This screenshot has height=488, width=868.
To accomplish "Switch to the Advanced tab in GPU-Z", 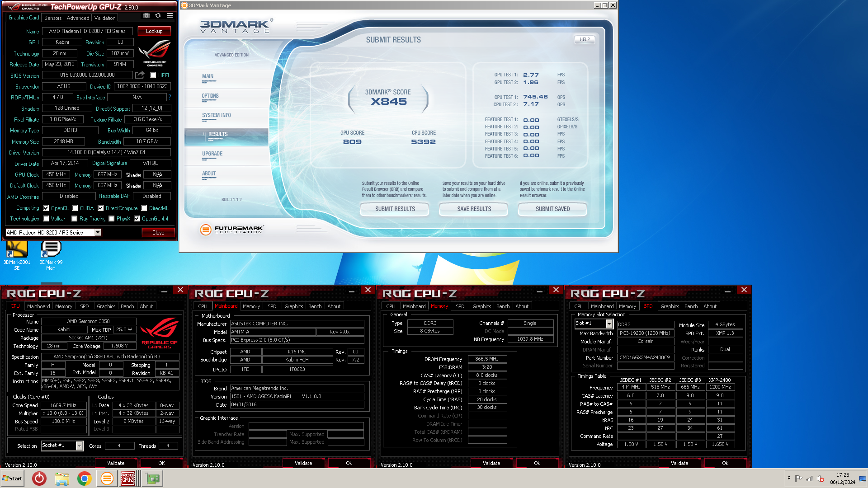I will [78, 18].
